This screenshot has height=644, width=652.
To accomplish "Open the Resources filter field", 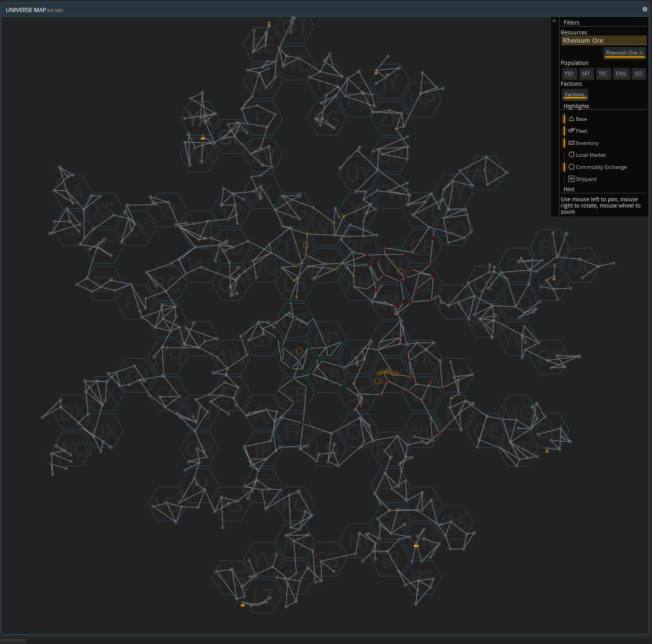I will (x=603, y=41).
